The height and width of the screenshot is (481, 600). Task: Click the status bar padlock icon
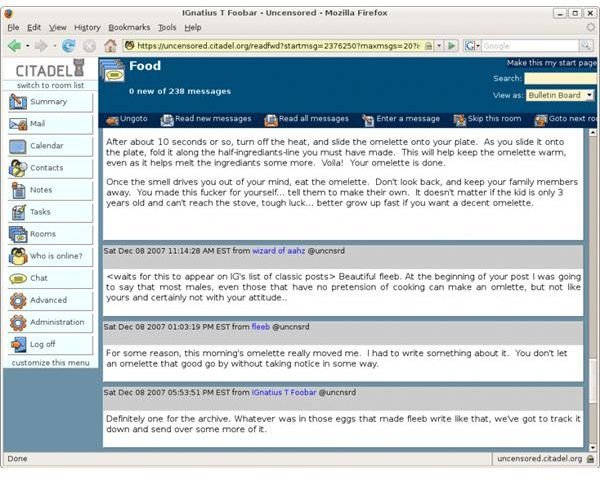point(590,459)
